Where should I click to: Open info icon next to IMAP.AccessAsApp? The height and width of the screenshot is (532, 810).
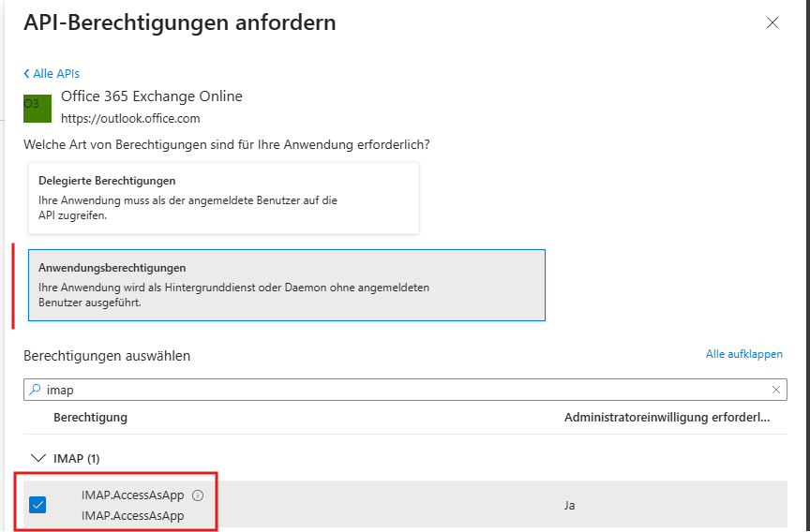(x=197, y=495)
